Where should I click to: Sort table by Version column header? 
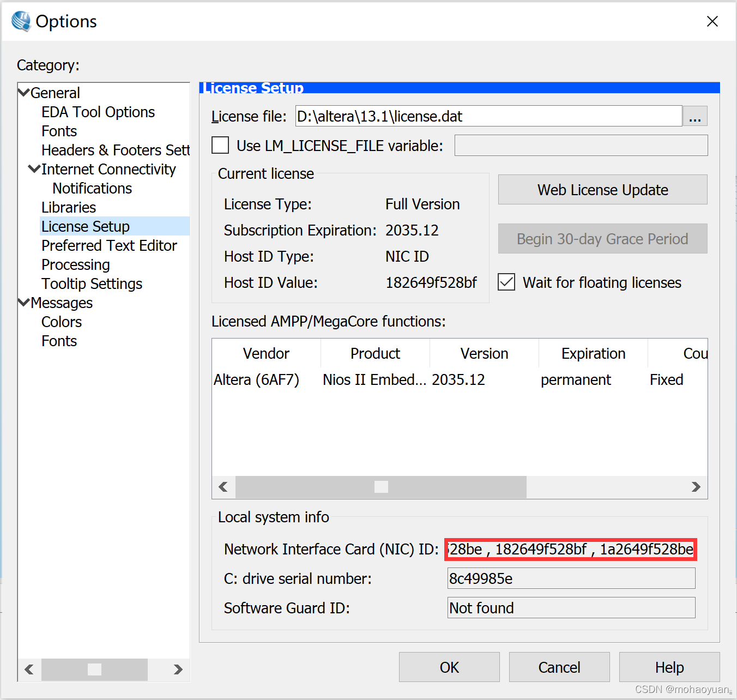click(x=484, y=353)
